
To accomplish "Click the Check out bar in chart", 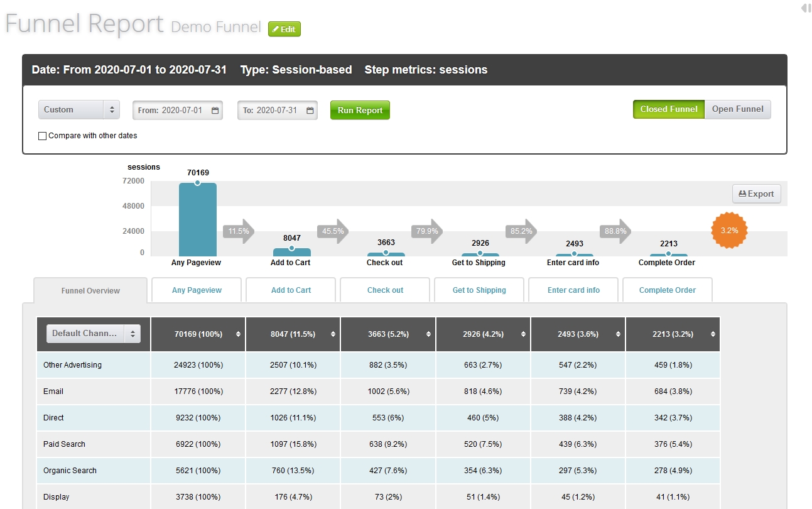I will (386, 254).
